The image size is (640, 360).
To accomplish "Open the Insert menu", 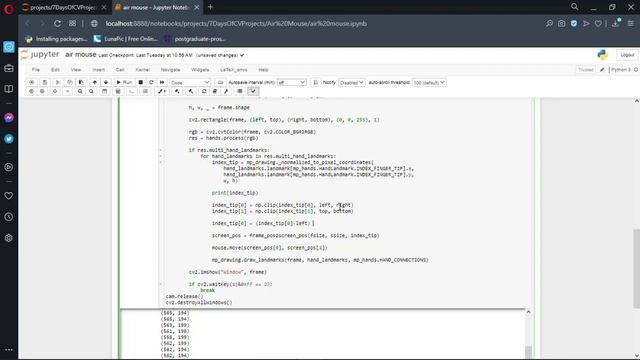I will tap(98, 70).
